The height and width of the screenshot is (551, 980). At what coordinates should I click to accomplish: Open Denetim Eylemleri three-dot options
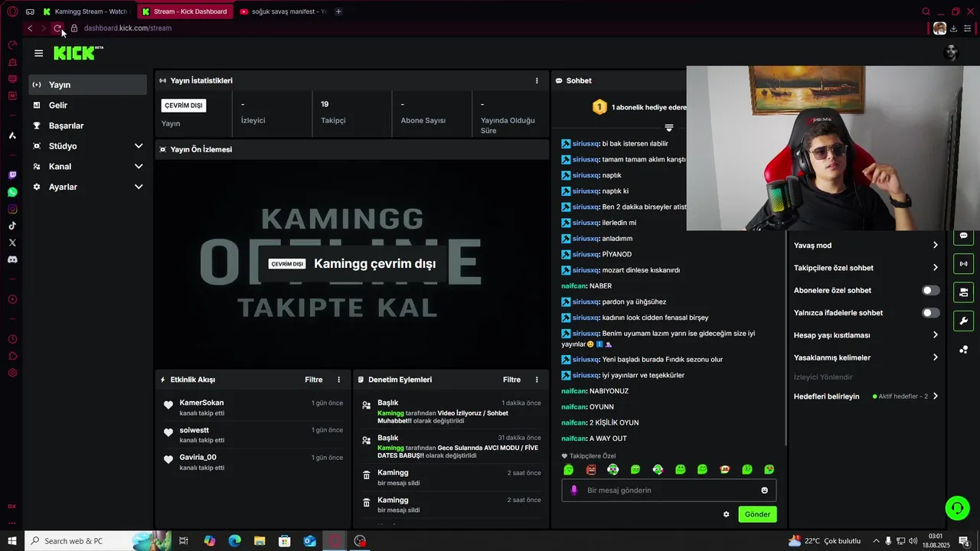(x=536, y=380)
